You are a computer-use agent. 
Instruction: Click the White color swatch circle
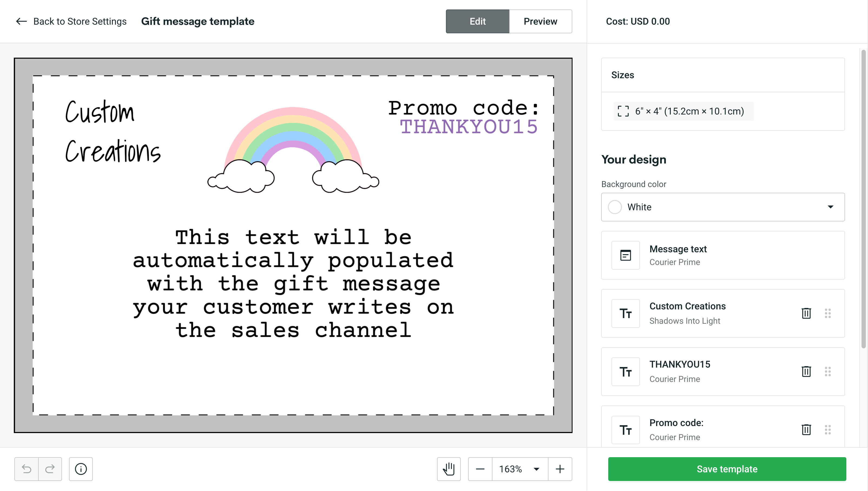(615, 207)
